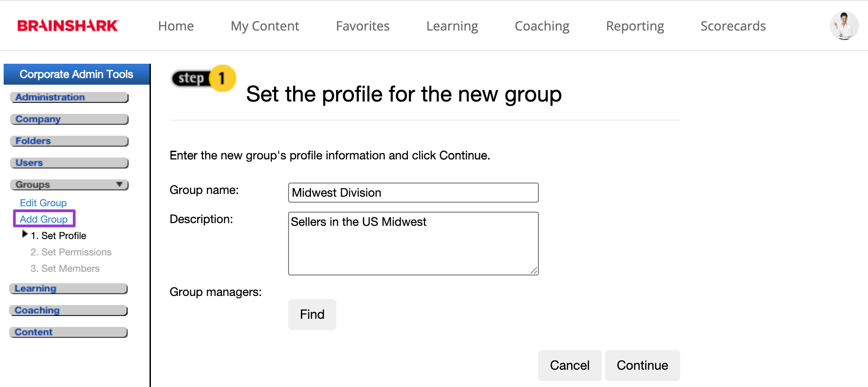This screenshot has width=868, height=387.
Task: Click the Continue button
Action: click(642, 366)
